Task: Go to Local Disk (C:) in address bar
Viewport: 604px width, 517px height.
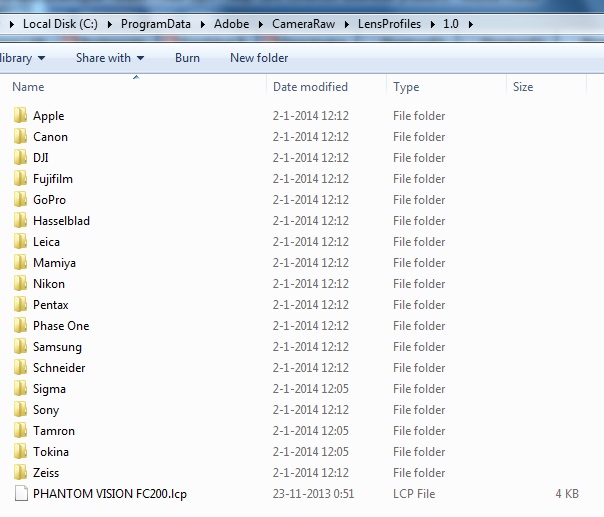Action: coord(60,24)
